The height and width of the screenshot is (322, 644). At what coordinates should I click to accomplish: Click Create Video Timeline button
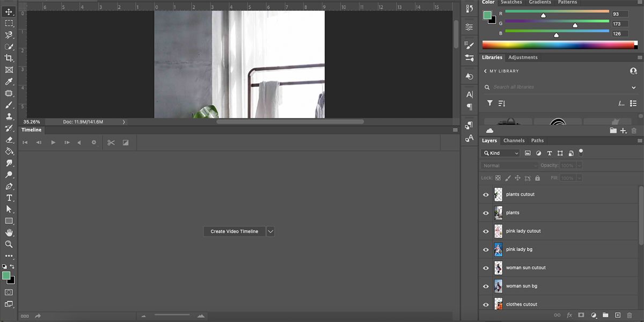coord(235,231)
